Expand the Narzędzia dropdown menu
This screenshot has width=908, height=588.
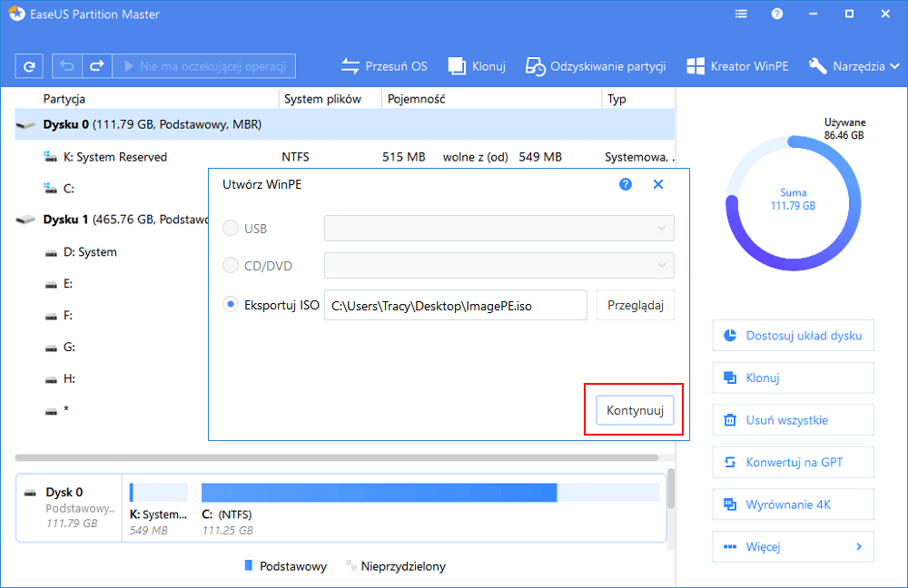(854, 66)
